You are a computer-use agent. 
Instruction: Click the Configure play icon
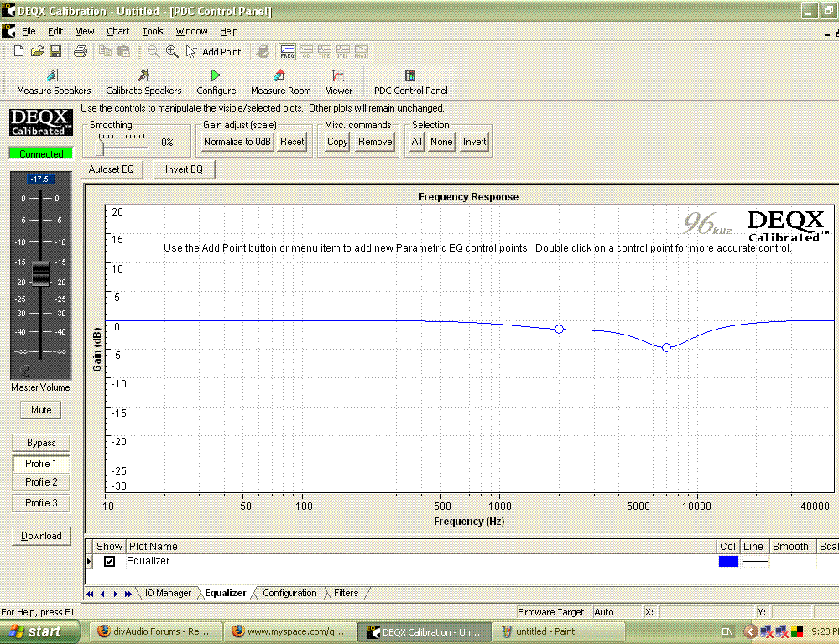point(216,75)
